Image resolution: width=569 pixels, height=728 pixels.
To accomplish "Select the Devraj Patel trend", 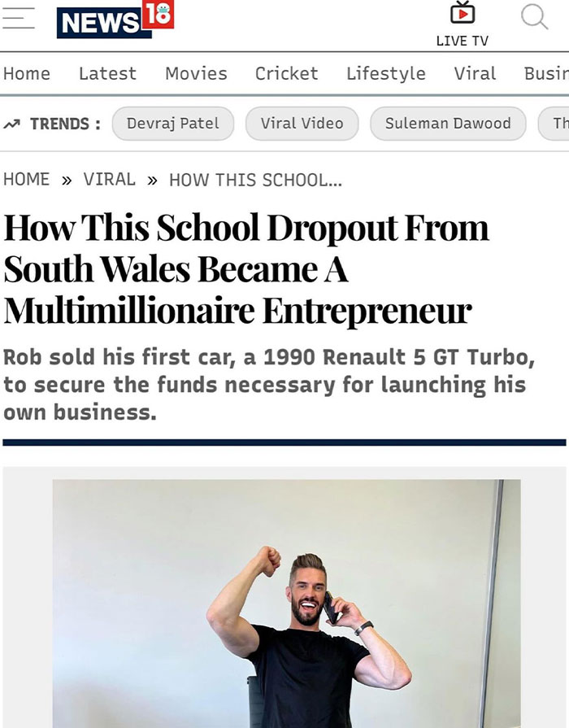I will (x=172, y=124).
